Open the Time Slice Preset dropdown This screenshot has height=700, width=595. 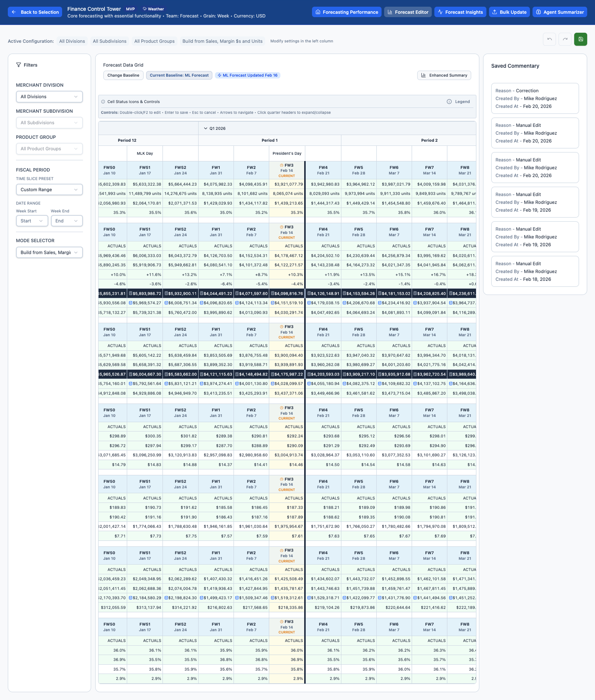[49, 190]
